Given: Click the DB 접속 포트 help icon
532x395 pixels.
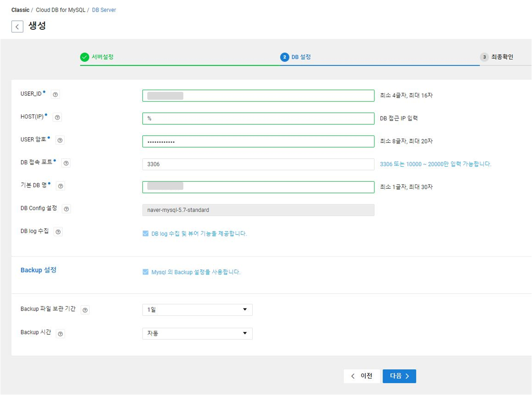Looking at the screenshot, I should [x=66, y=163].
